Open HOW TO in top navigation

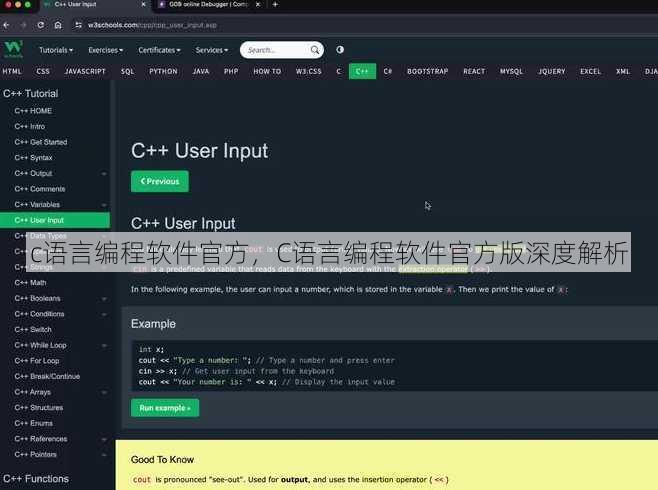tap(267, 71)
